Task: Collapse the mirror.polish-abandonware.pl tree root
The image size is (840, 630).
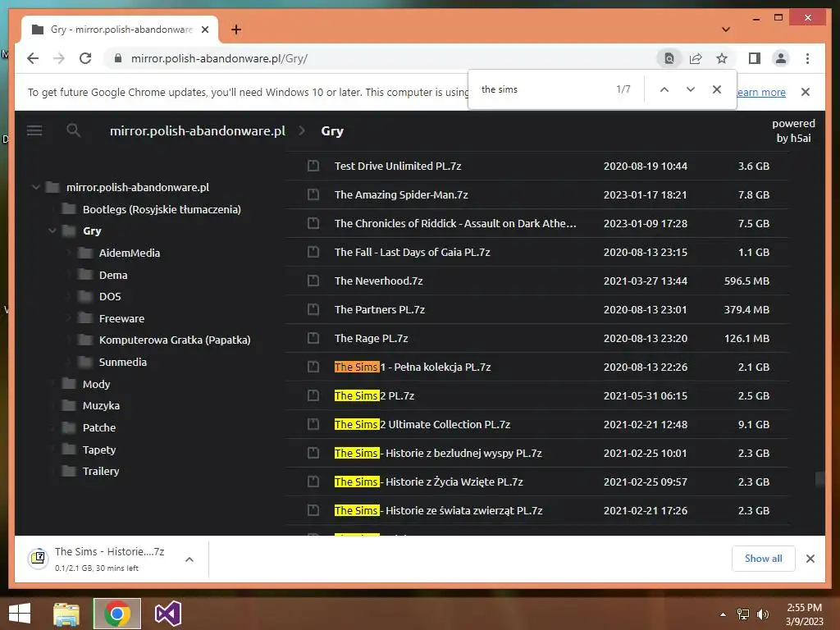Action: pos(36,188)
